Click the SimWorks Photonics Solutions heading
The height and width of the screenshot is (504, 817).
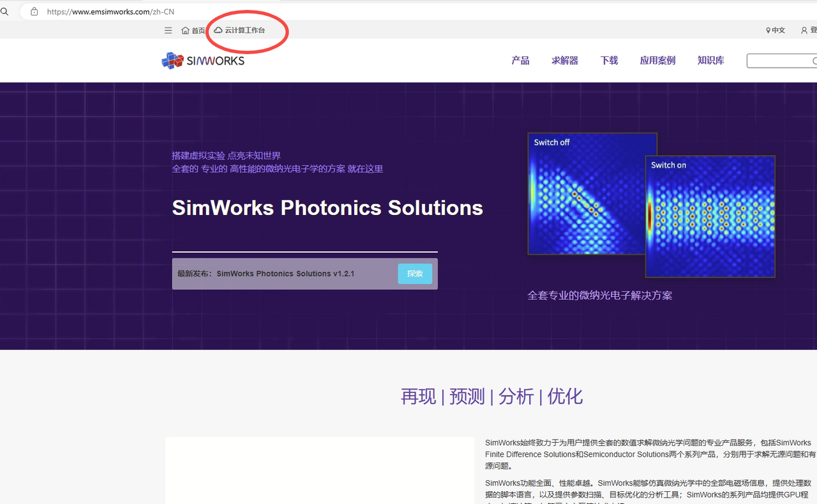(x=327, y=207)
